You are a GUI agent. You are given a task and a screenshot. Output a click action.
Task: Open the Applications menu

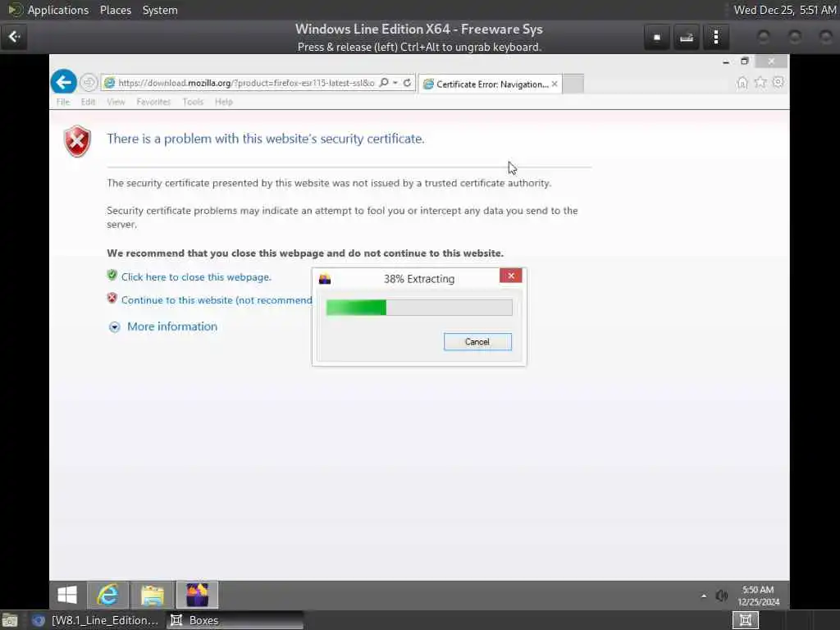point(58,10)
